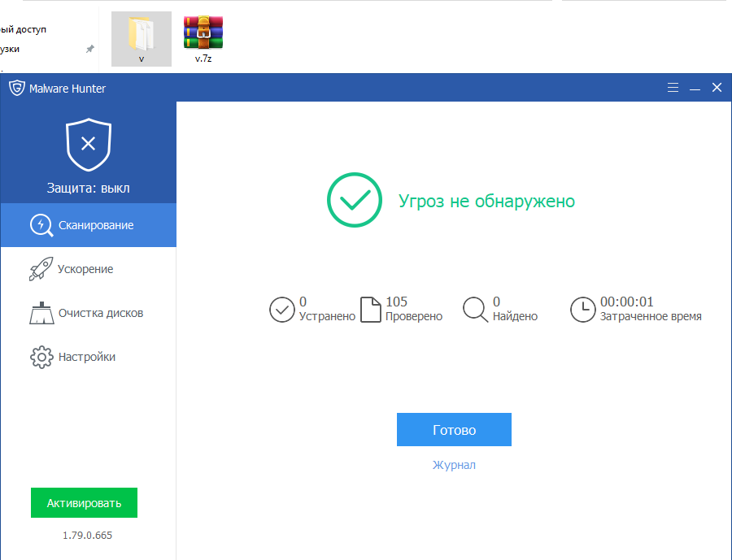The height and width of the screenshot is (560, 732).
Task: Click the clock elapsed-time icon
Action: 582,310
